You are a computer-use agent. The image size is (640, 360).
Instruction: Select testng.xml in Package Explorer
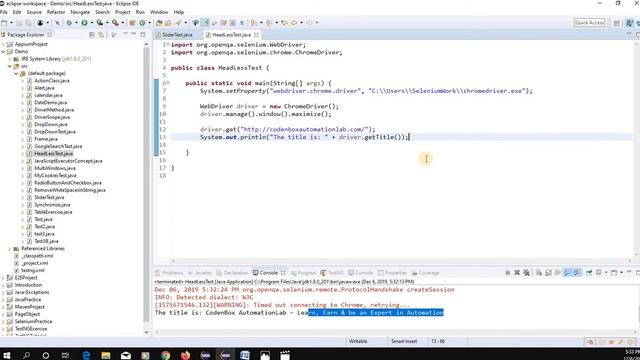click(33, 270)
